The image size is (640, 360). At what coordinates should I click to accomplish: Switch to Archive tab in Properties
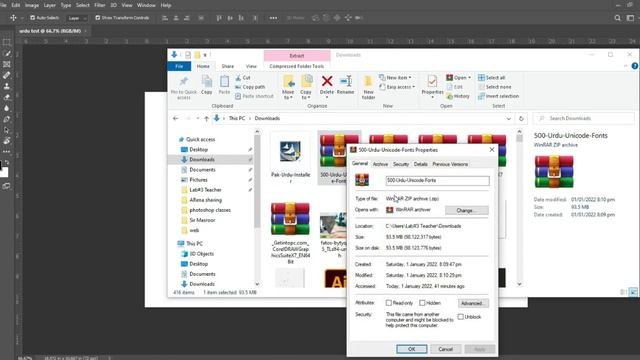pyautogui.click(x=380, y=164)
